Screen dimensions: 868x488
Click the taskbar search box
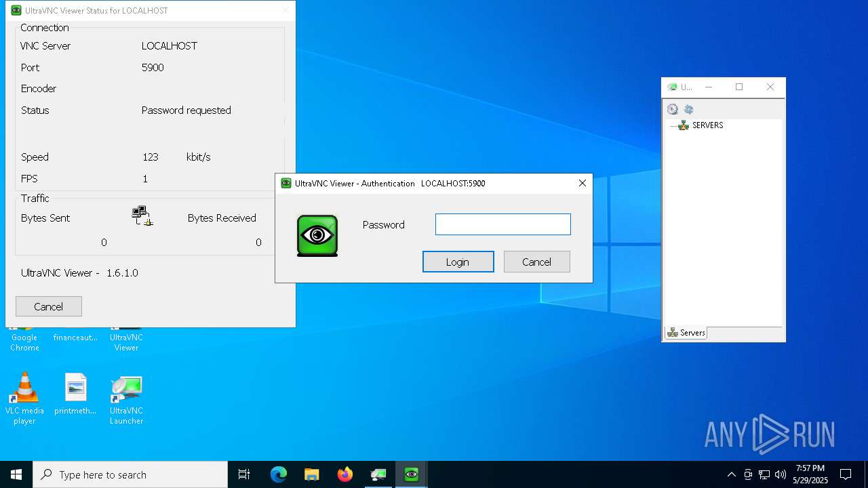tap(130, 474)
